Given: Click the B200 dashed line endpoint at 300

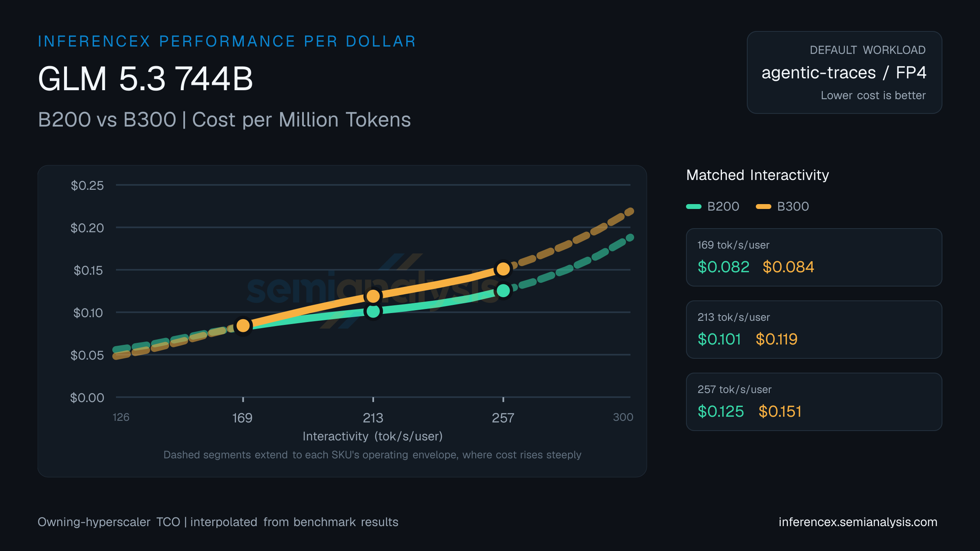Looking at the screenshot, I should [x=630, y=238].
